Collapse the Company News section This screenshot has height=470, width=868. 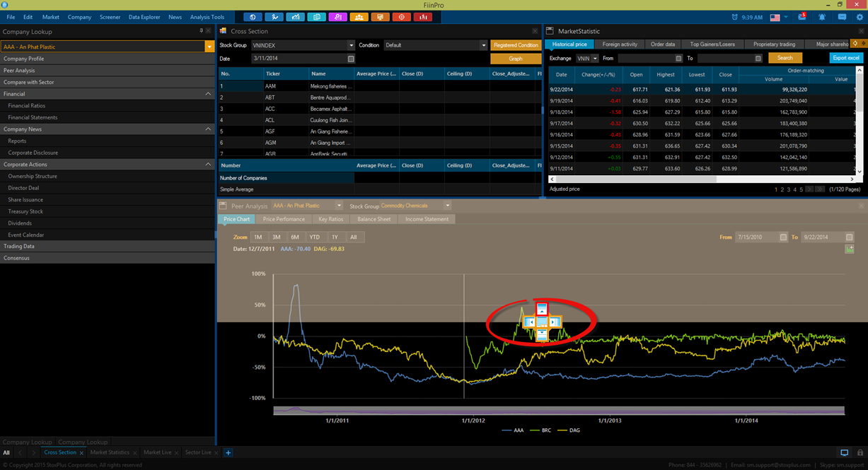point(208,129)
